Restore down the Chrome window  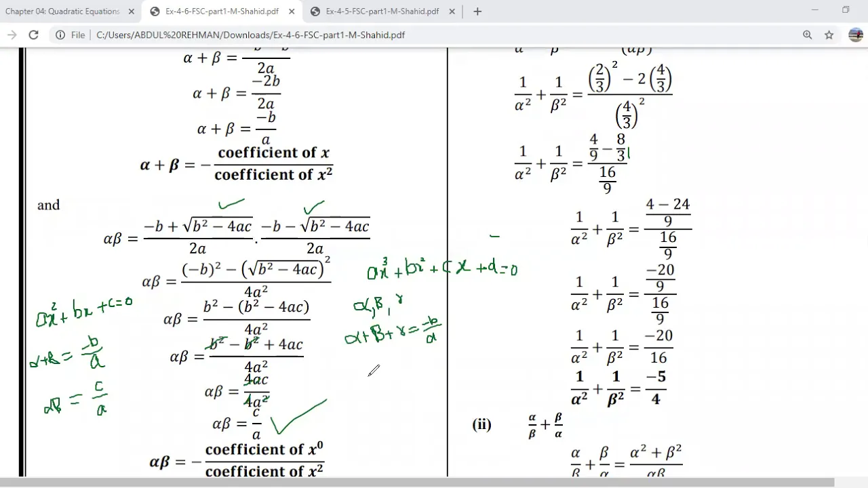pyautogui.click(x=846, y=10)
